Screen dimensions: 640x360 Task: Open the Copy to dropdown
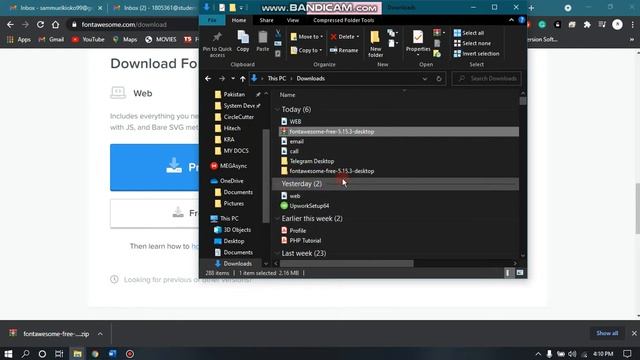click(x=307, y=50)
